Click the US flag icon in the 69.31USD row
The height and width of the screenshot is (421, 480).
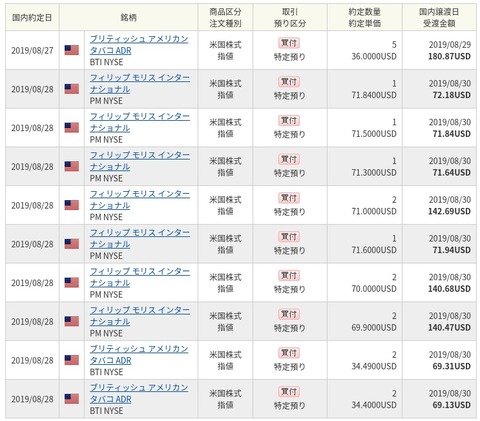tap(72, 360)
